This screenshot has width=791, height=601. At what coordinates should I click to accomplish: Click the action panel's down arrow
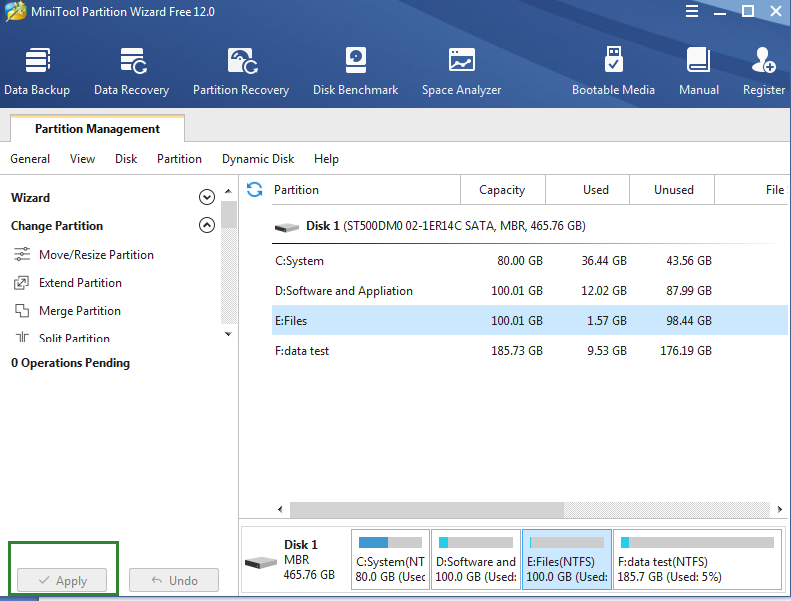228,334
